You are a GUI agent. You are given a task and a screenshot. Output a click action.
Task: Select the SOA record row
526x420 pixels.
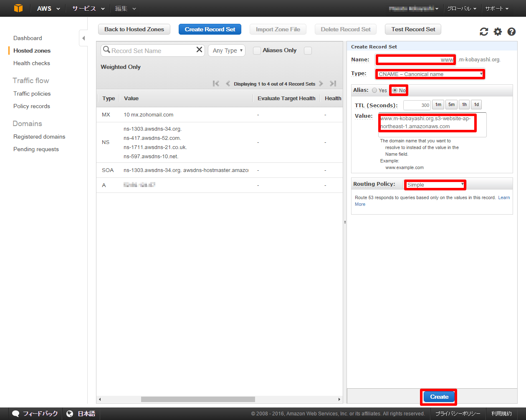pos(220,170)
